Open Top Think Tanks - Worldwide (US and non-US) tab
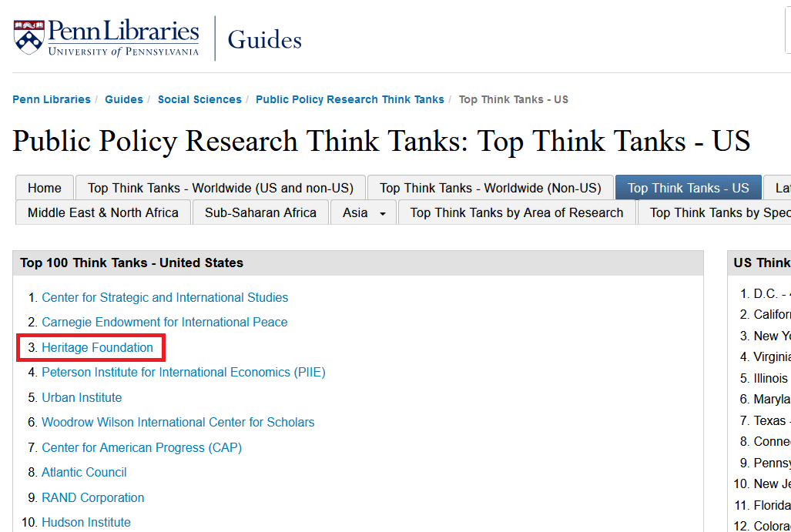The height and width of the screenshot is (532, 791). (x=220, y=188)
